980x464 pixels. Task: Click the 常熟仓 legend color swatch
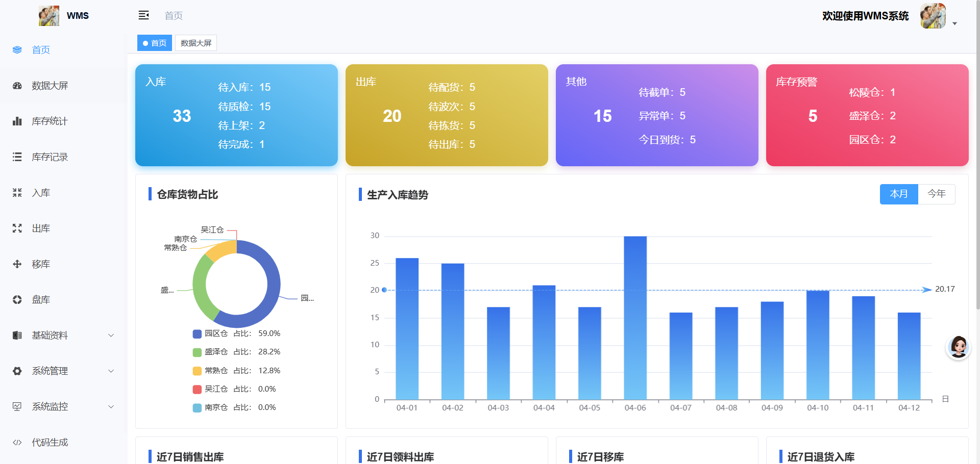click(x=197, y=370)
